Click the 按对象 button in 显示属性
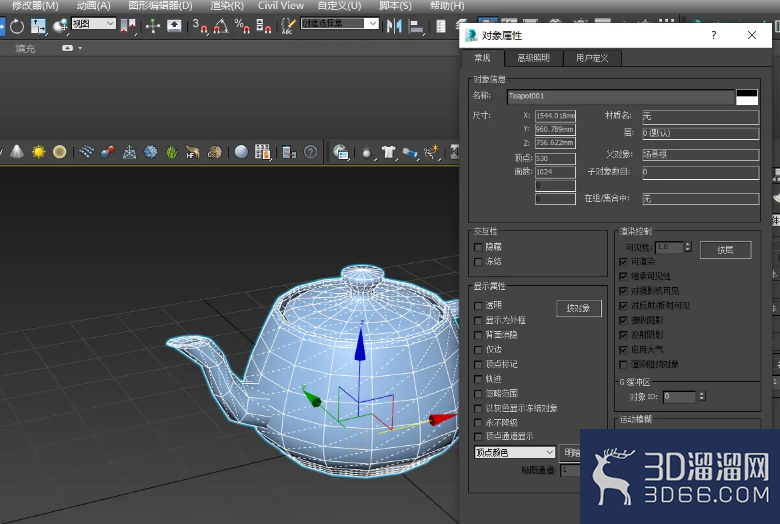This screenshot has height=524, width=780. 579,309
